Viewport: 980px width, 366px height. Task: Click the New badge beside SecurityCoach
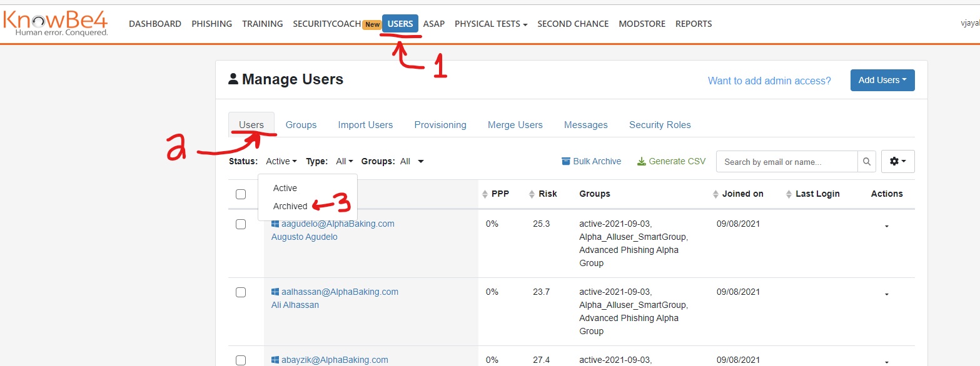372,24
